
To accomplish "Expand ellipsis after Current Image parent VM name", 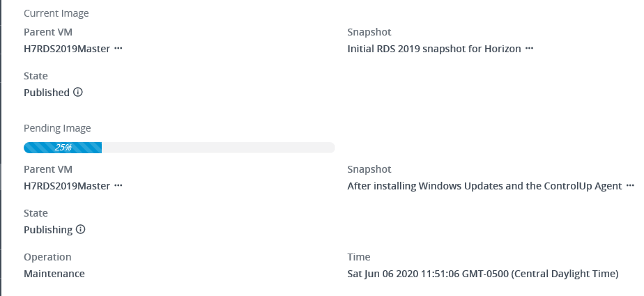I will pyautogui.click(x=118, y=49).
